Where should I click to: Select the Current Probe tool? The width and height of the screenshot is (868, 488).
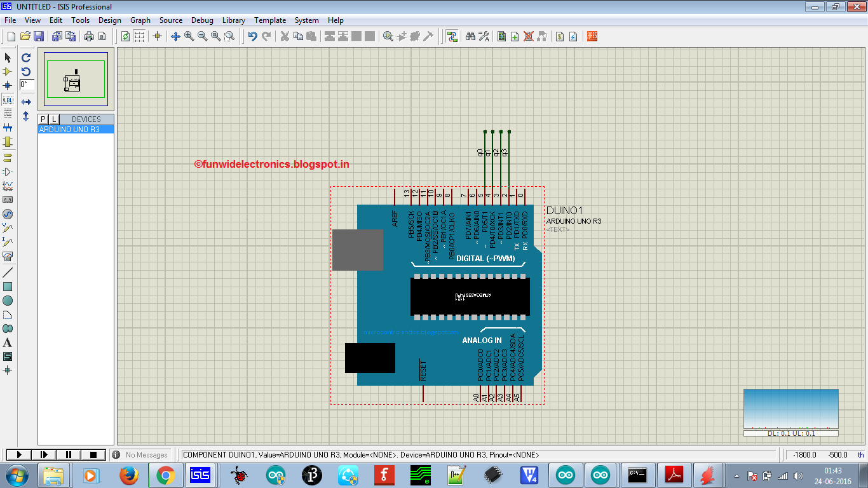click(8, 242)
